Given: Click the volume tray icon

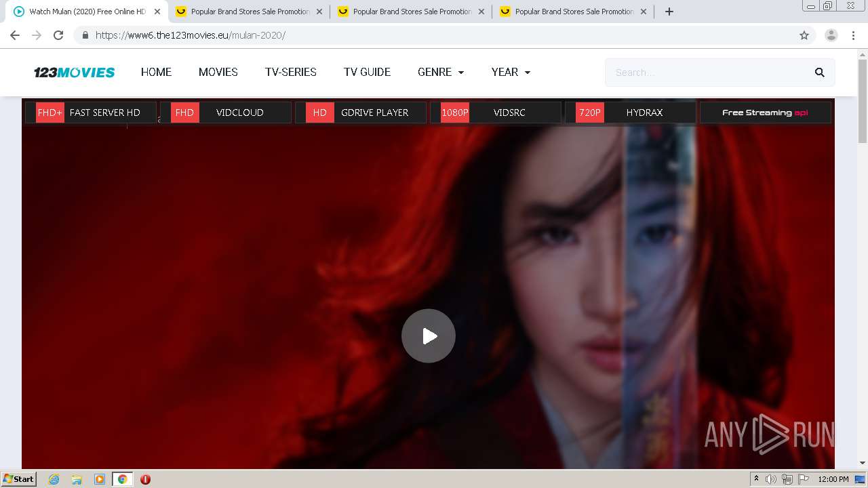Looking at the screenshot, I should [771, 479].
